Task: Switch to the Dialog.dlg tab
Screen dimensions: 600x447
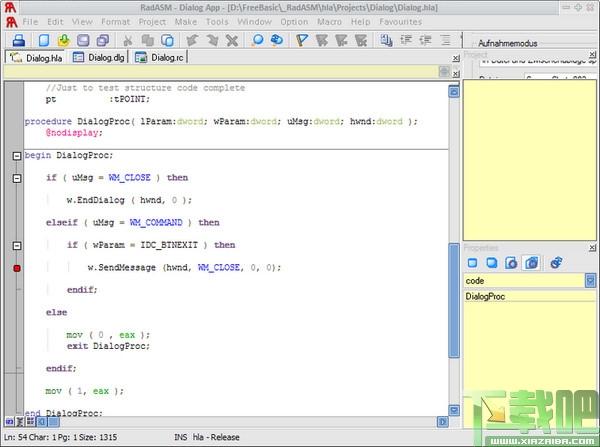Action: click(x=99, y=57)
